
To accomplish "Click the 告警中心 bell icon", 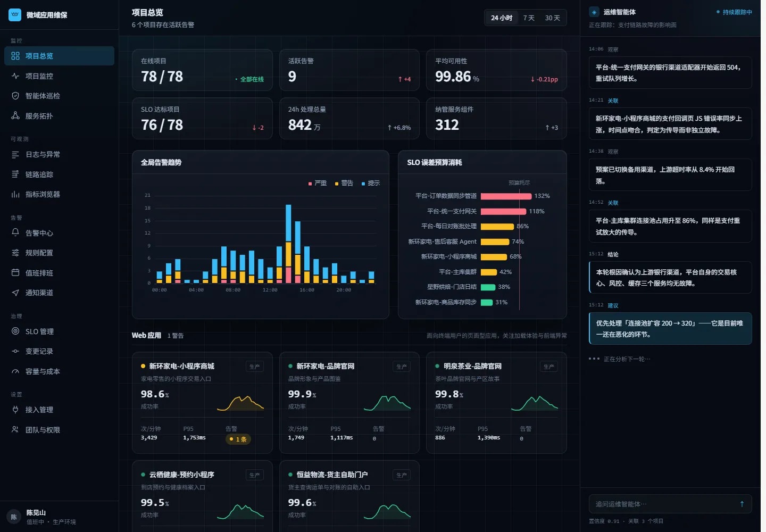I will click(15, 232).
